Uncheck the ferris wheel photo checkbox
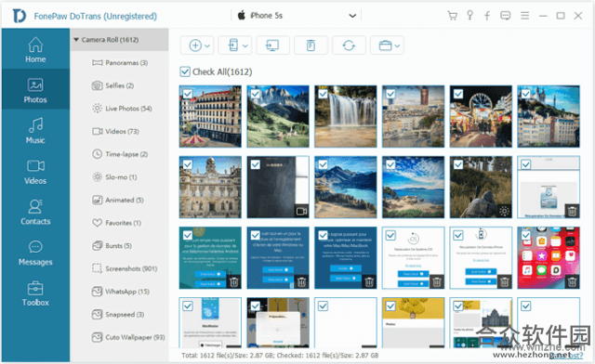The image size is (595, 364). pyautogui.click(x=458, y=94)
